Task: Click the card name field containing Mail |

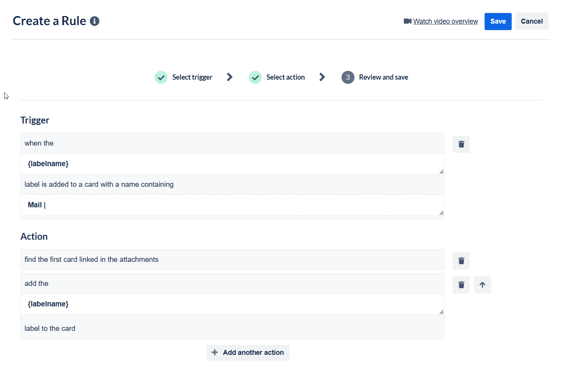Action: pyautogui.click(x=232, y=205)
